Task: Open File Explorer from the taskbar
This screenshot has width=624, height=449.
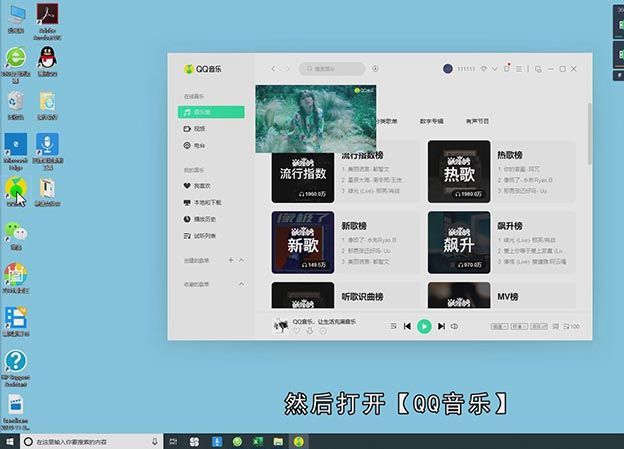Action: (x=278, y=441)
